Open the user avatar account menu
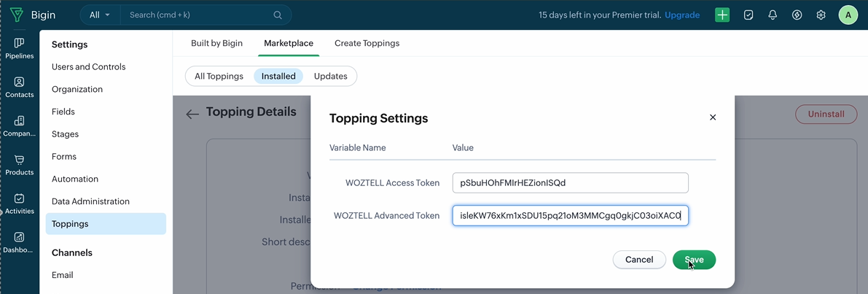868x294 pixels. [848, 15]
